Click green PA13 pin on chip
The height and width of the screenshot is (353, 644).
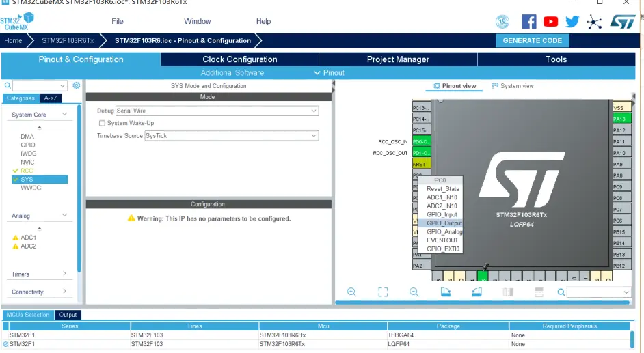[622, 119]
